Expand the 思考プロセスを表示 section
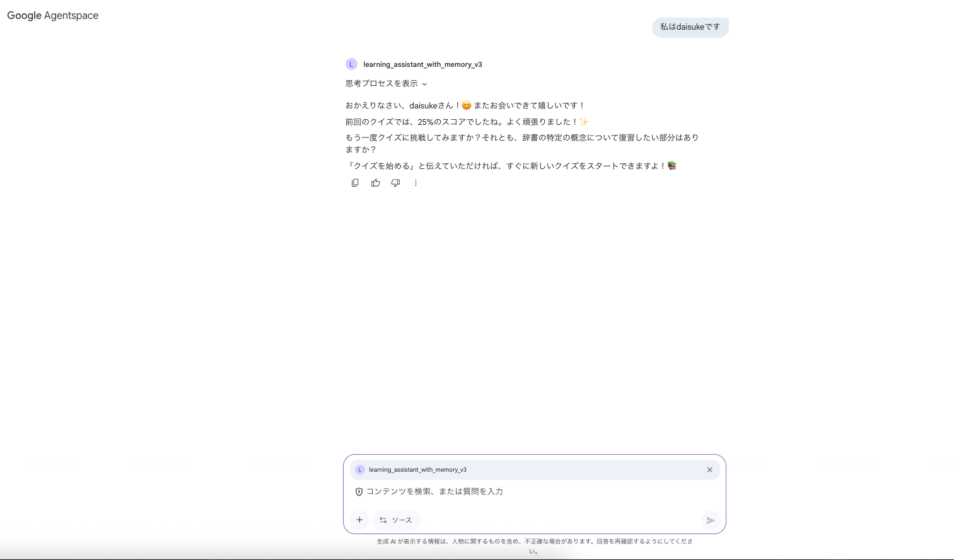Screen dimensions: 954x560 (381, 83)
